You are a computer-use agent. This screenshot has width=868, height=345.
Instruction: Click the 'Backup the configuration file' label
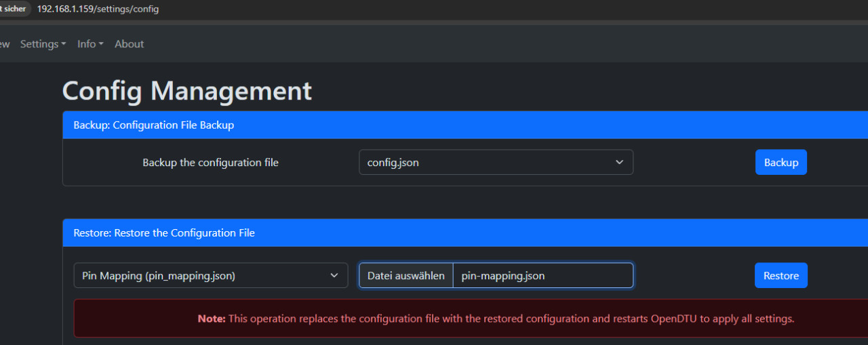click(x=210, y=163)
